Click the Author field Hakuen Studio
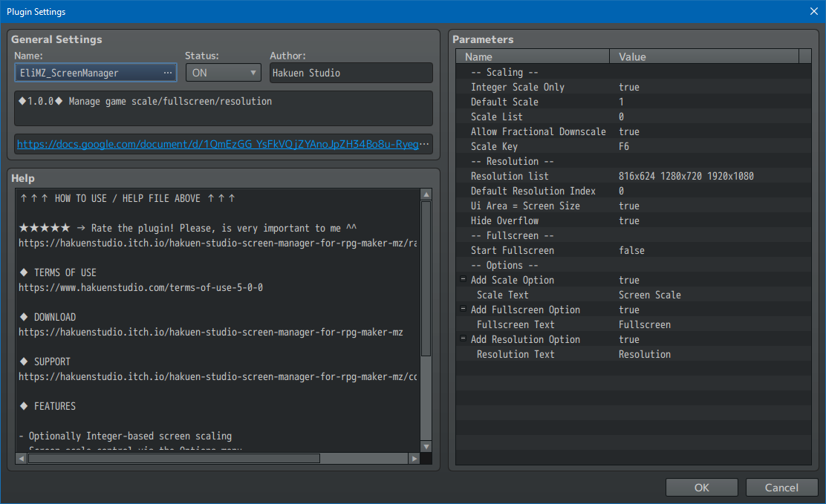Image resolution: width=826 pixels, height=504 pixels. (351, 73)
